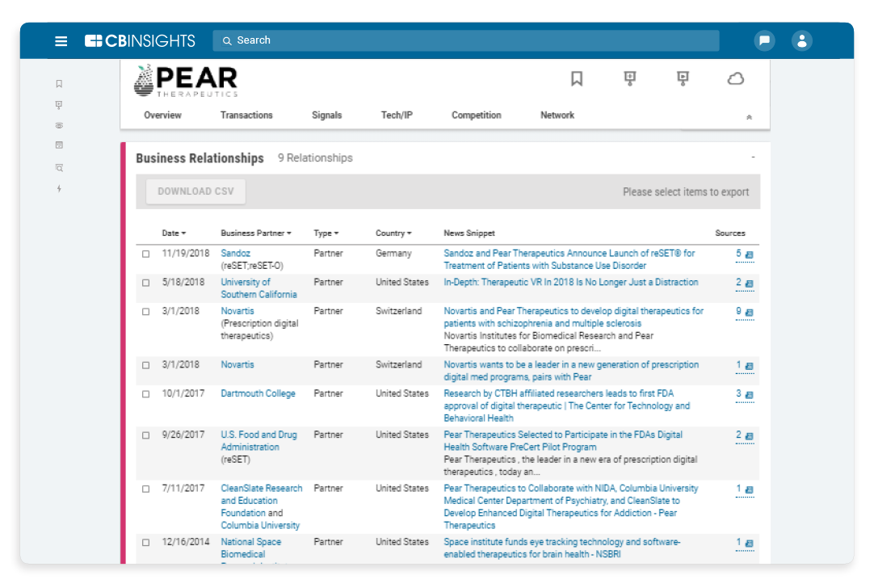Viewport: 874px width, 588px height.
Task: Click the Download CSV button
Action: point(195,191)
